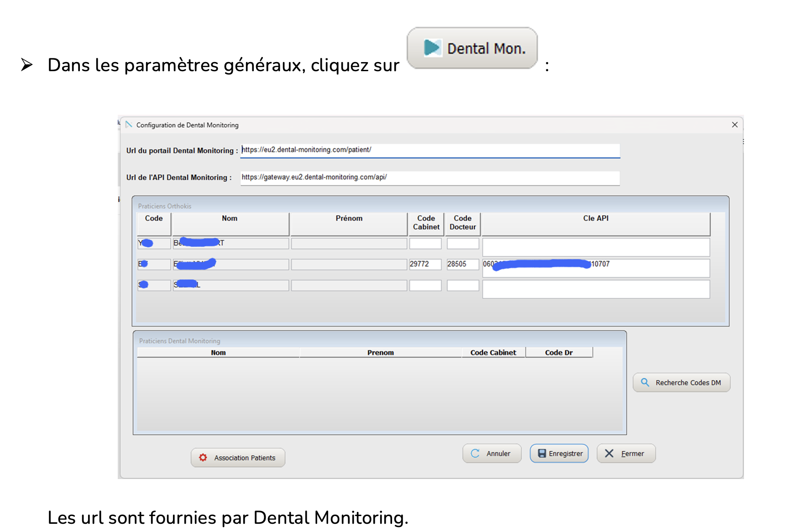
Task: Click the Cle API column header
Action: pyautogui.click(x=596, y=224)
